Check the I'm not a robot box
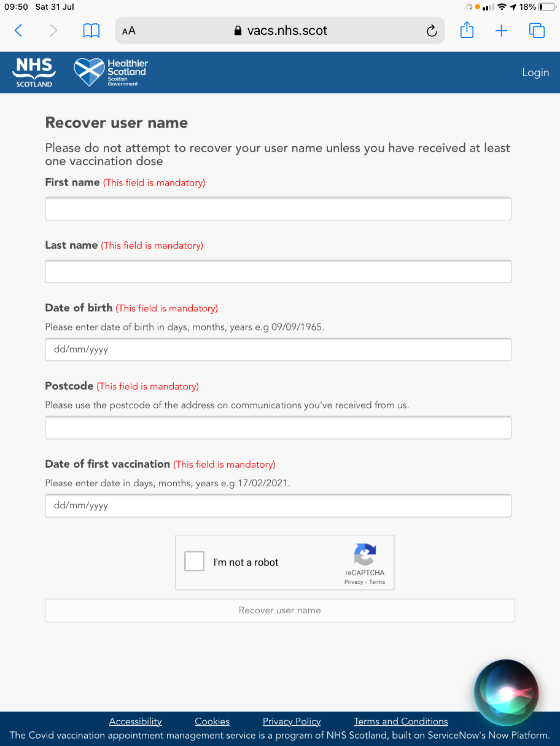The width and height of the screenshot is (560, 746). pyautogui.click(x=195, y=561)
